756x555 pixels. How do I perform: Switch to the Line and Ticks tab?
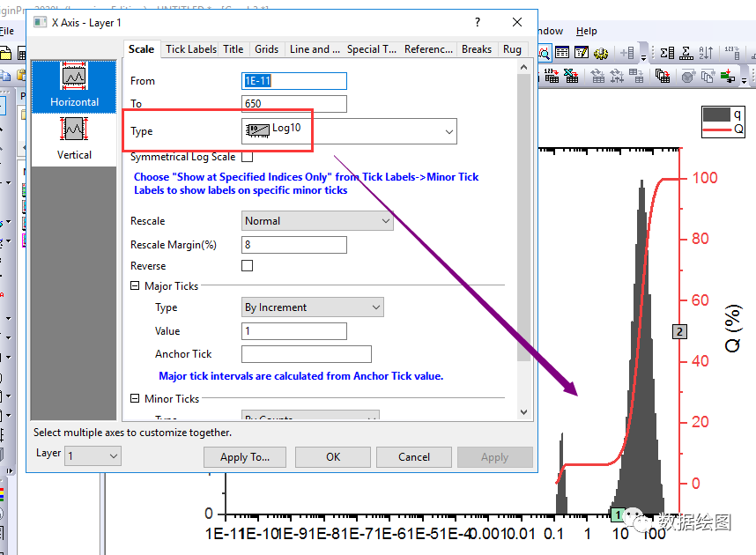[315, 49]
